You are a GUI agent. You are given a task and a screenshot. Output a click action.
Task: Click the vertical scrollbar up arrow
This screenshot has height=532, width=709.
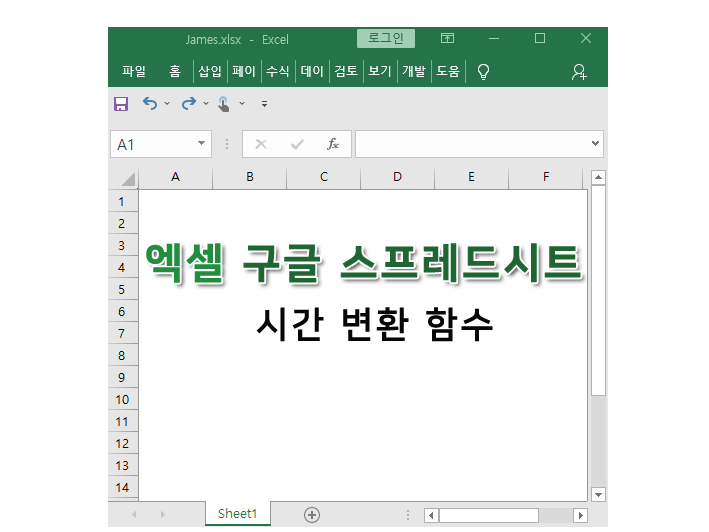[598, 178]
